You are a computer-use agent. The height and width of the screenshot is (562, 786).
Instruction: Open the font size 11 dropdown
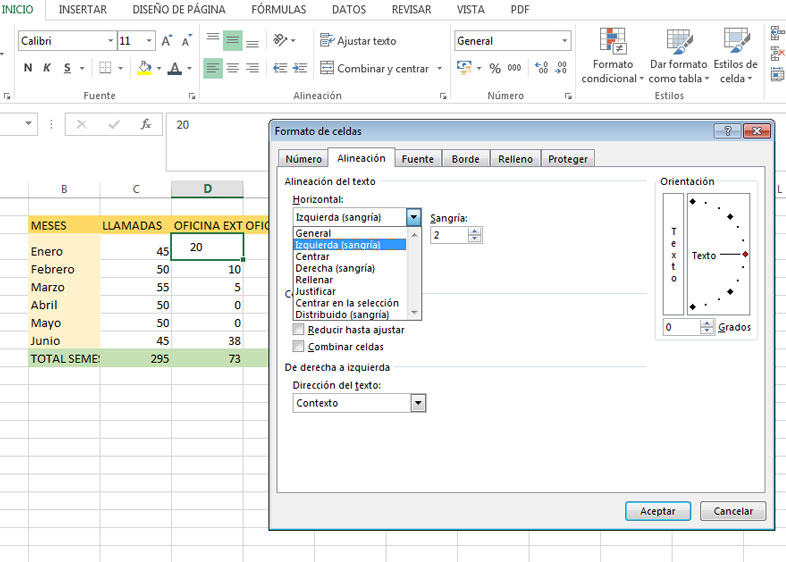pyautogui.click(x=149, y=41)
